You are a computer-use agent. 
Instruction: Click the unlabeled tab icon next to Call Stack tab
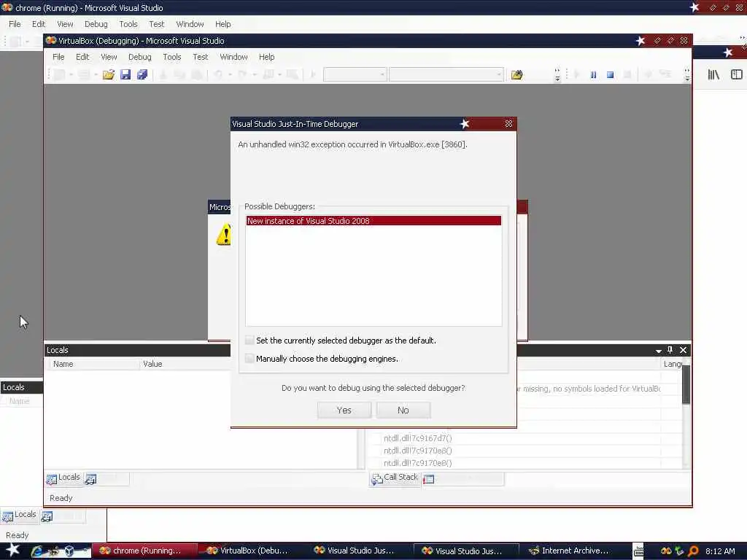click(429, 479)
